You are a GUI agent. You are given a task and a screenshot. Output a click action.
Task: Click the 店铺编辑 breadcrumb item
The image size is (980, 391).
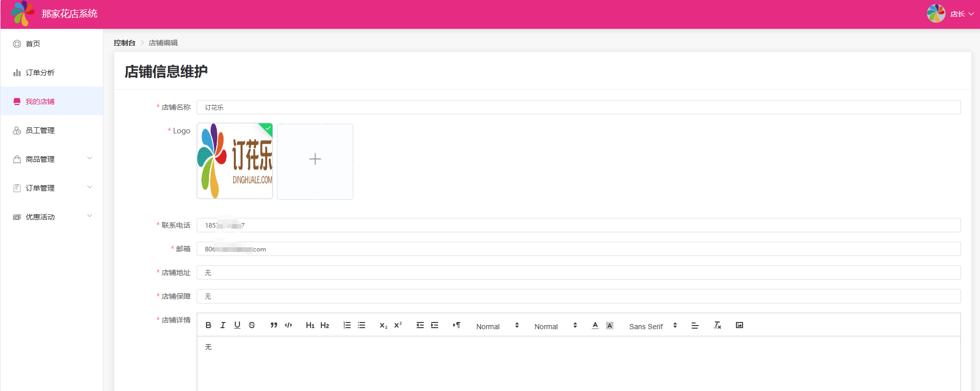click(163, 43)
